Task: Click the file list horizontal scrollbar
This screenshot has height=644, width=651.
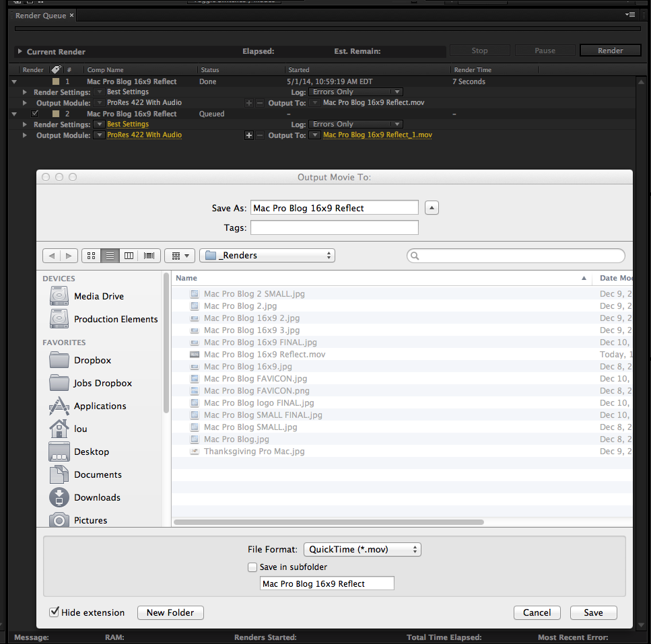Action: coord(329,522)
